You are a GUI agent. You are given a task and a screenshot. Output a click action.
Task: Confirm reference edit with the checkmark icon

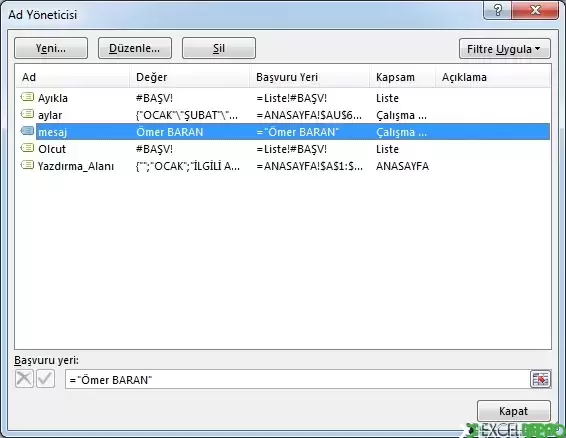[x=45, y=379]
